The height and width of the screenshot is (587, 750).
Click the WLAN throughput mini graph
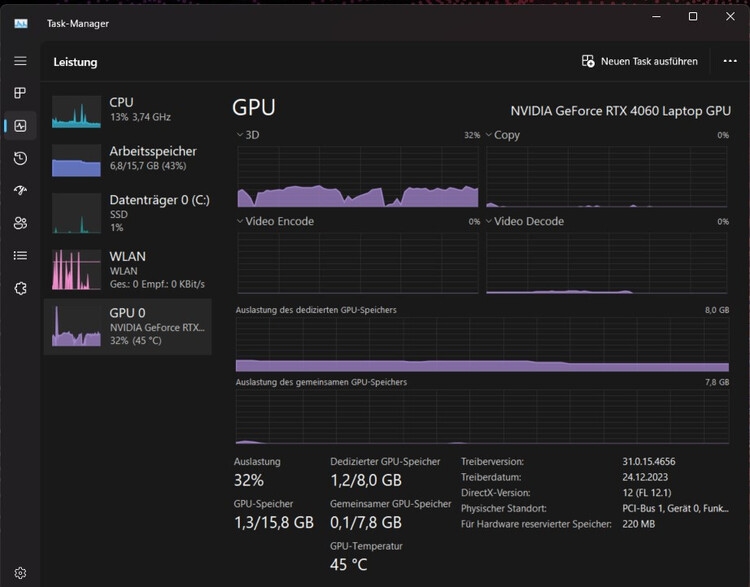coord(77,270)
